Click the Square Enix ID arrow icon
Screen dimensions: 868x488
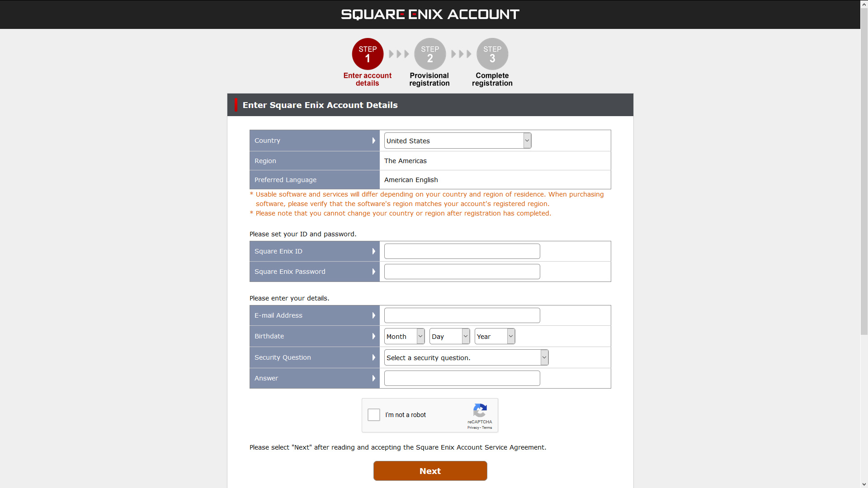coord(374,251)
